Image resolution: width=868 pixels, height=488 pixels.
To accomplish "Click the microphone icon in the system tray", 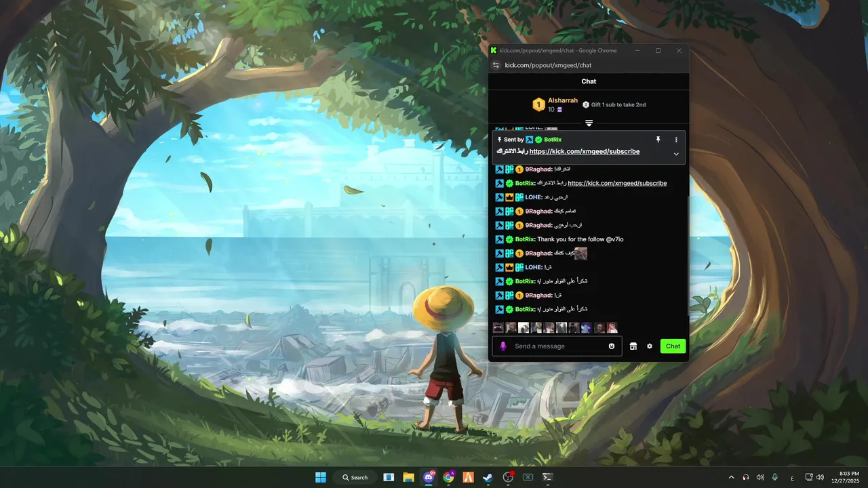I will [x=774, y=477].
